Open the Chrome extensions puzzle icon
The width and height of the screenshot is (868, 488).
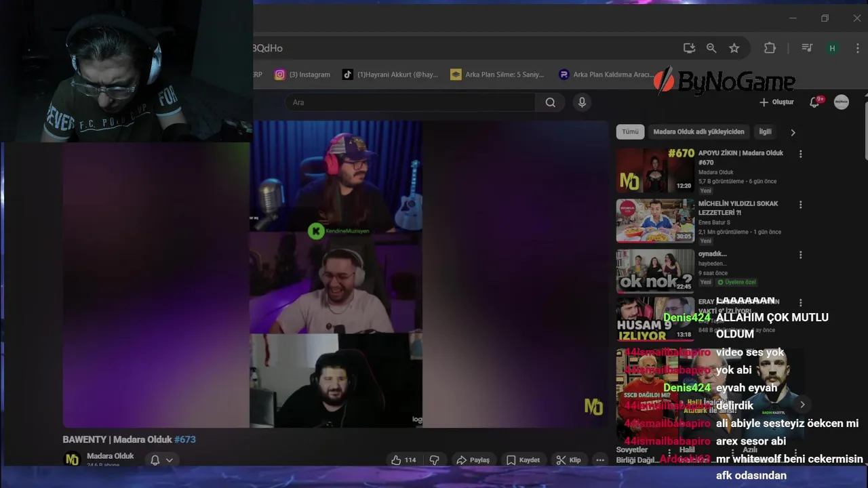pyautogui.click(x=770, y=48)
